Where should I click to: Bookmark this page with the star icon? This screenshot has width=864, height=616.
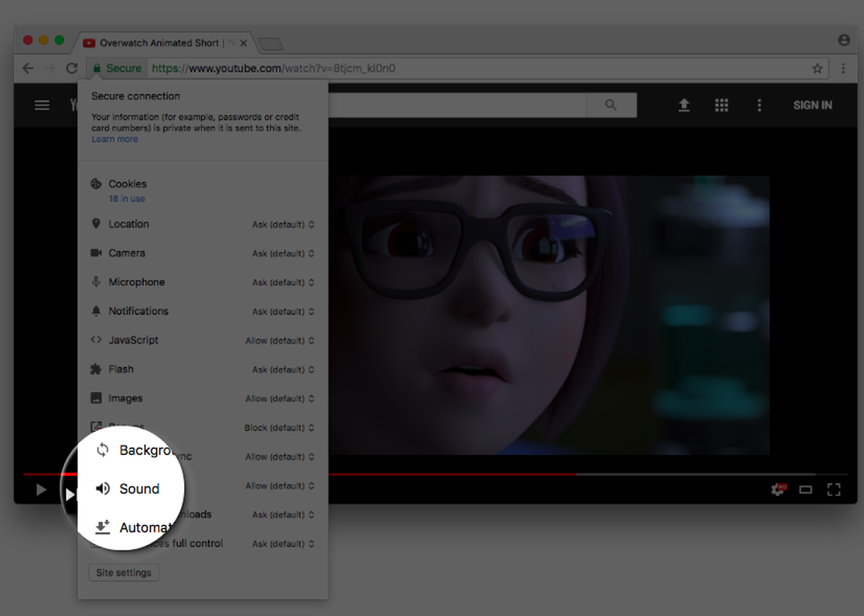818,69
